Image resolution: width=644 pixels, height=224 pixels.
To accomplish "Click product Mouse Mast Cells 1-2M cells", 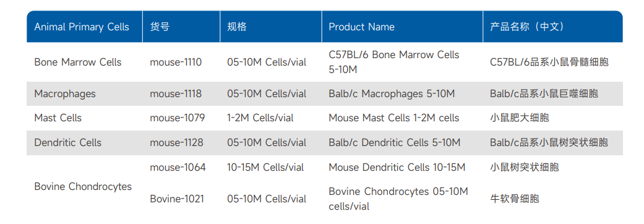I will 394,118.
